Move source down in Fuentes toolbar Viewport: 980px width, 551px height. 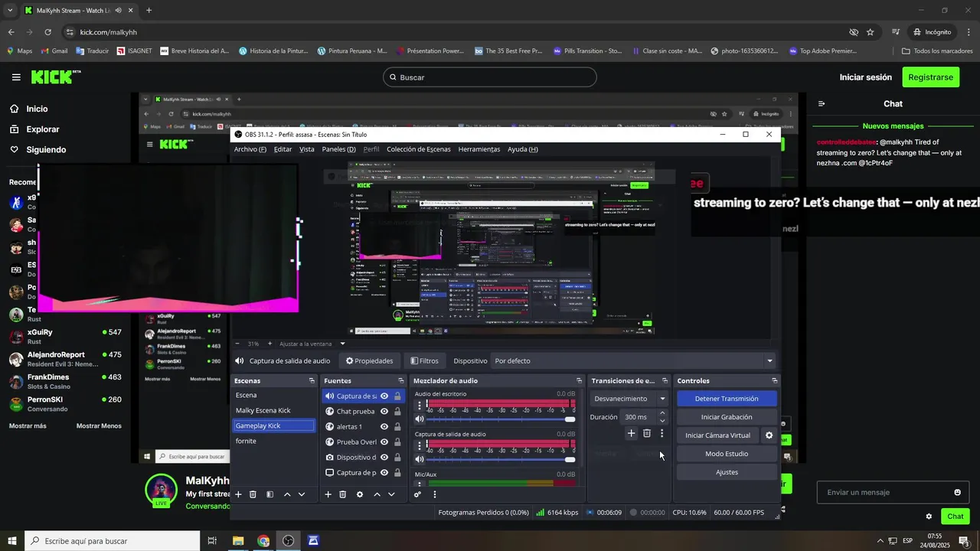click(391, 494)
